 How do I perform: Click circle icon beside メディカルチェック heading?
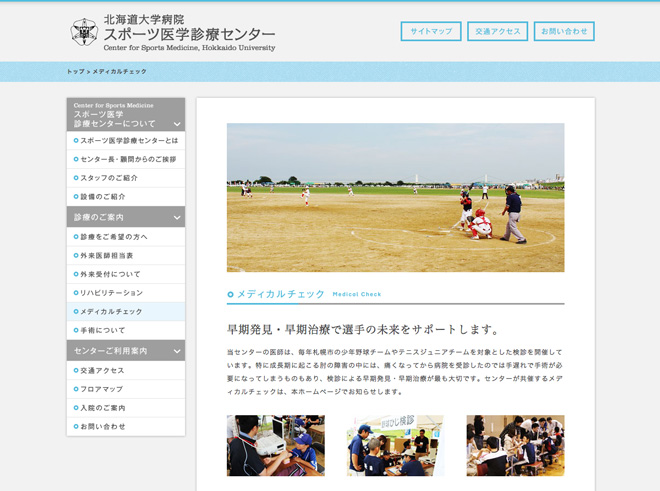point(230,294)
